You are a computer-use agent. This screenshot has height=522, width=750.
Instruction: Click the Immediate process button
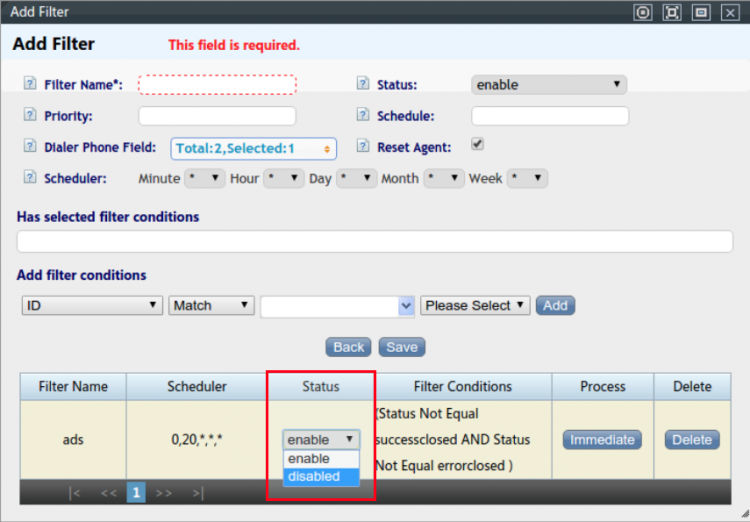602,440
